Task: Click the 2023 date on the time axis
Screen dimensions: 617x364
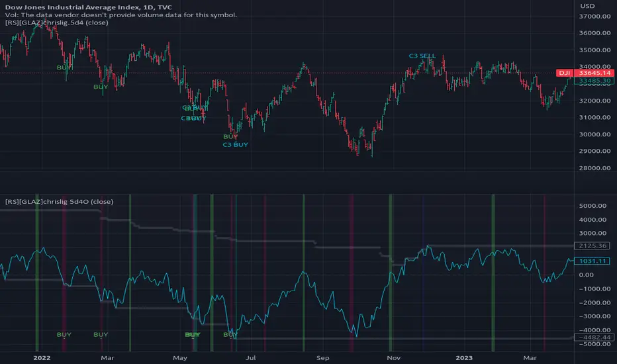Action: pos(464,357)
